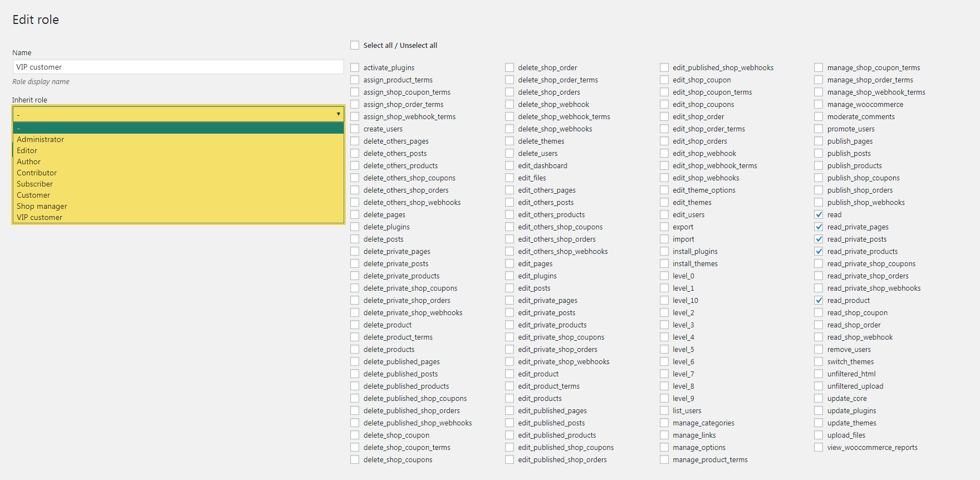Click the read_shop_order label
Screen dimensions: 980x480
(854, 325)
